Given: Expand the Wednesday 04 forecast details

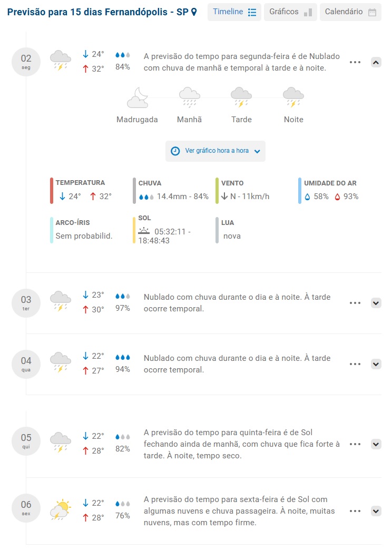Looking at the screenshot, I should click(376, 364).
